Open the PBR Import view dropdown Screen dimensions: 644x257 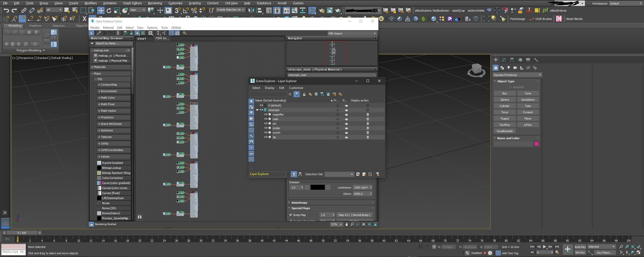[352, 33]
